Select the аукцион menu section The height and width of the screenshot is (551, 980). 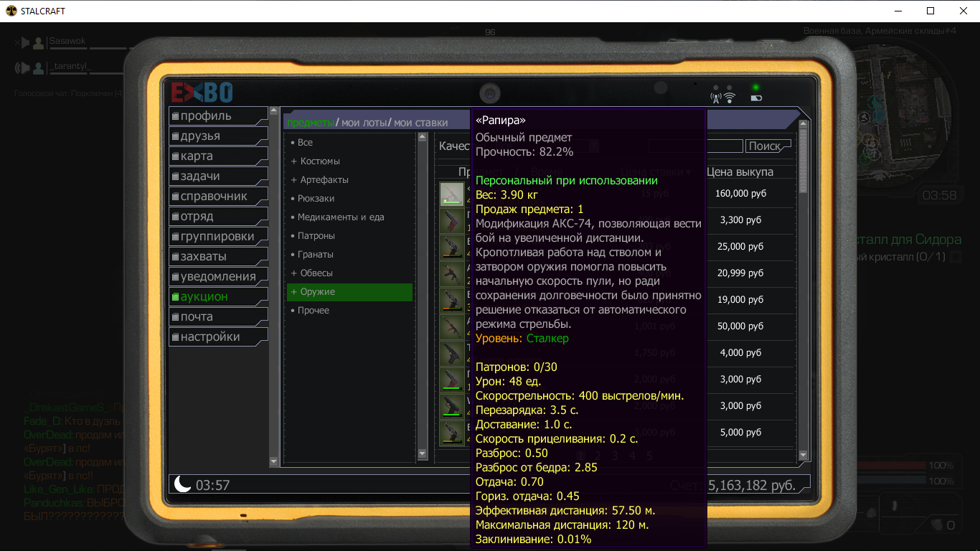(218, 296)
